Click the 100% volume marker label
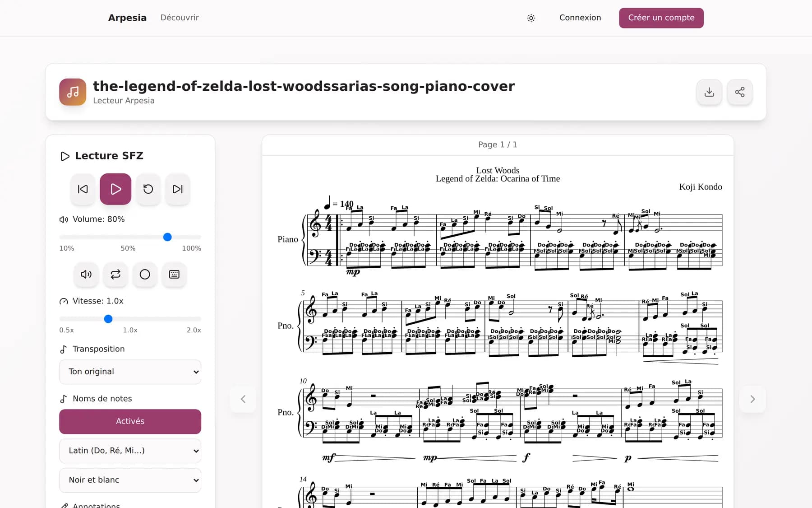Viewport: 812px width, 508px height. tap(191, 248)
